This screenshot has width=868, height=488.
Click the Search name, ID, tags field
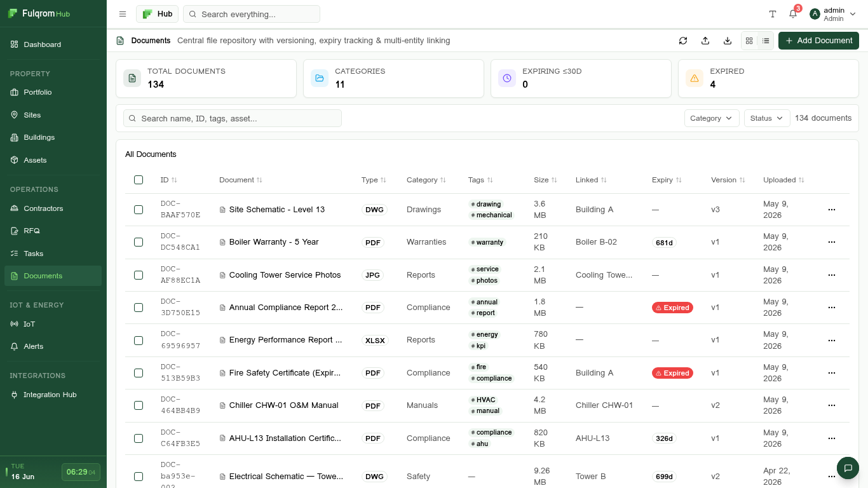(233, 118)
